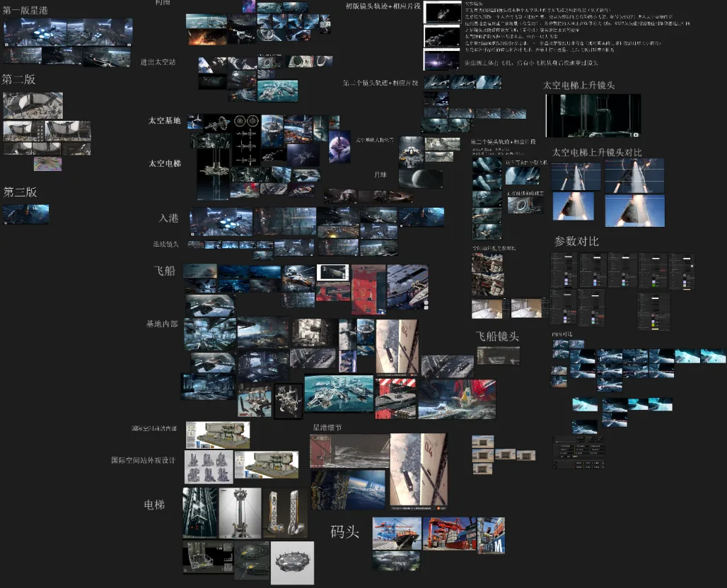This screenshot has height=588, width=727.
Task: Click the "第三版" heading text
Action: (x=20, y=192)
